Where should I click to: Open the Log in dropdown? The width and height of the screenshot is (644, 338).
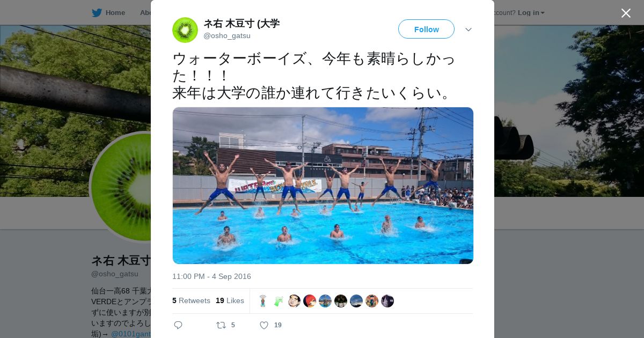pos(531,13)
